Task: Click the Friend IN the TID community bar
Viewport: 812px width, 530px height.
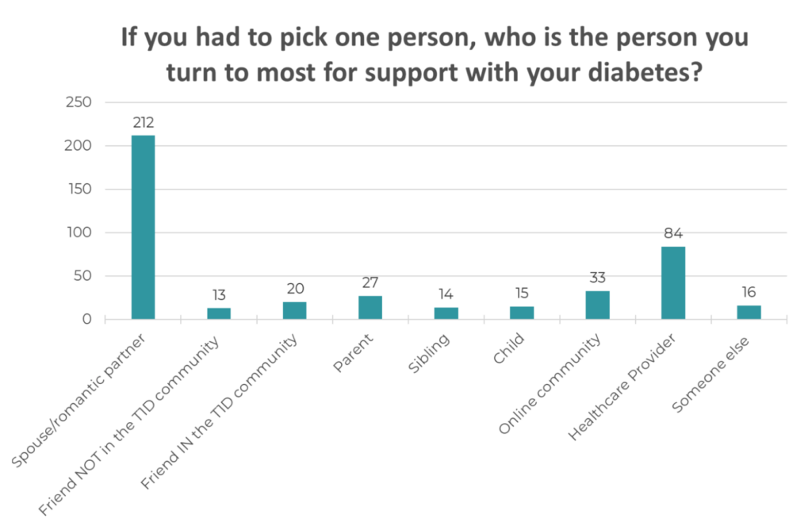Action: (294, 311)
